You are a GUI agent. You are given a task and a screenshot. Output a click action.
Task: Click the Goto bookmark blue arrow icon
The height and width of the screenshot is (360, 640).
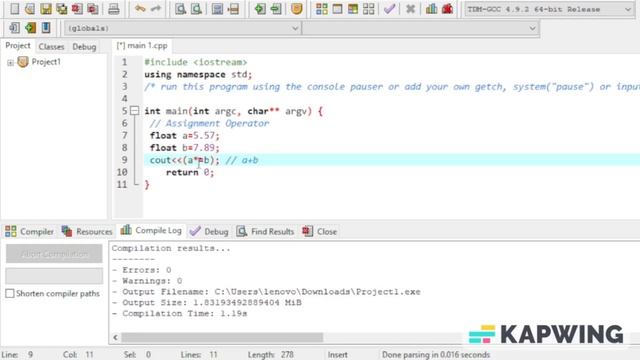46,28
